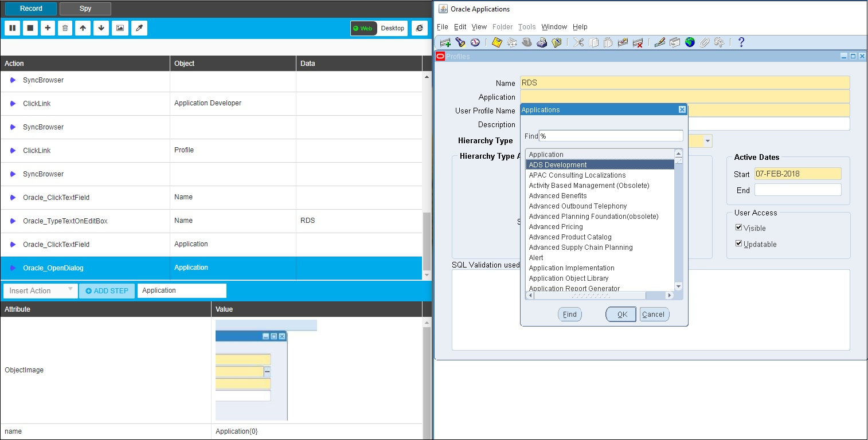Viewport: 868px width, 440px height.
Task: Click the New Record icon in Oracle toolbar
Action: point(445,42)
